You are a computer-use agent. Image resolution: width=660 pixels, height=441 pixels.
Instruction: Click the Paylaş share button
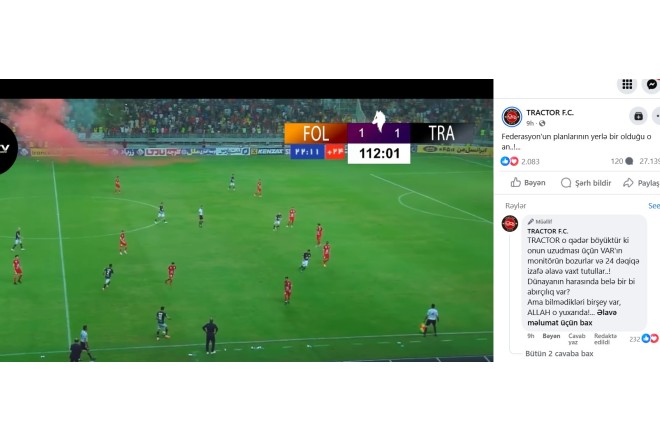coord(641,183)
